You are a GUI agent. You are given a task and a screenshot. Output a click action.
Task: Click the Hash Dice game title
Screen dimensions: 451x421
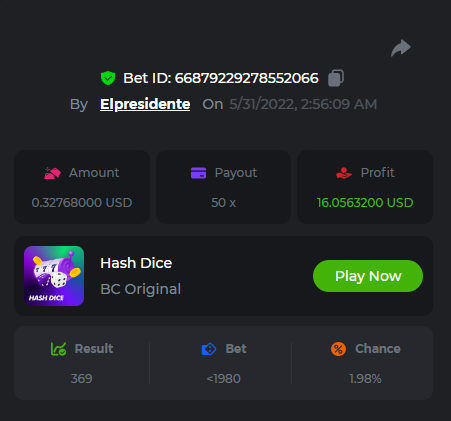click(x=136, y=263)
